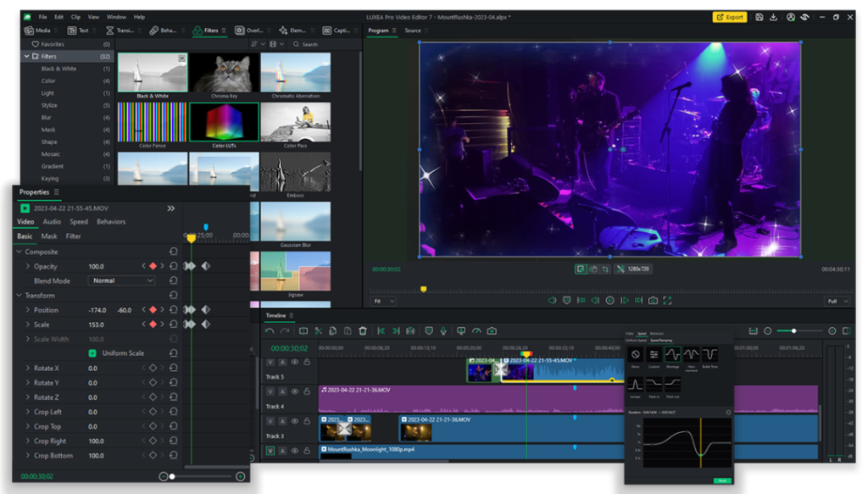Select the Color LUTs filter thumbnail
The width and height of the screenshot is (868, 494).
click(x=224, y=122)
